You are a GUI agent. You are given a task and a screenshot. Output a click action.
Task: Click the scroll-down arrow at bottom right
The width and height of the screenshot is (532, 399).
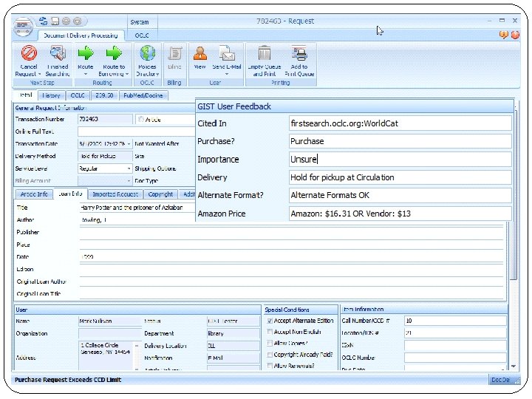click(x=514, y=366)
